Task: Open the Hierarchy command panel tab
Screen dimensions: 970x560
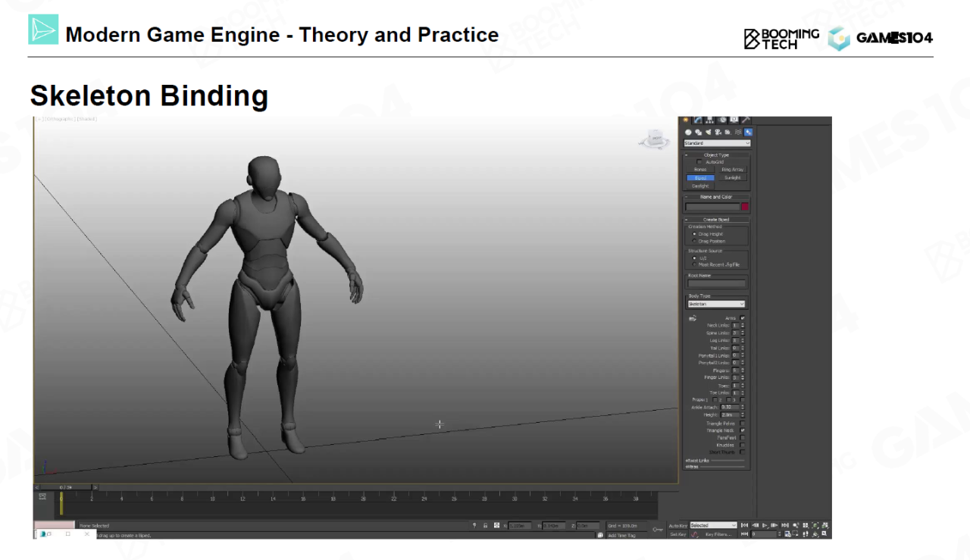Action: click(709, 120)
